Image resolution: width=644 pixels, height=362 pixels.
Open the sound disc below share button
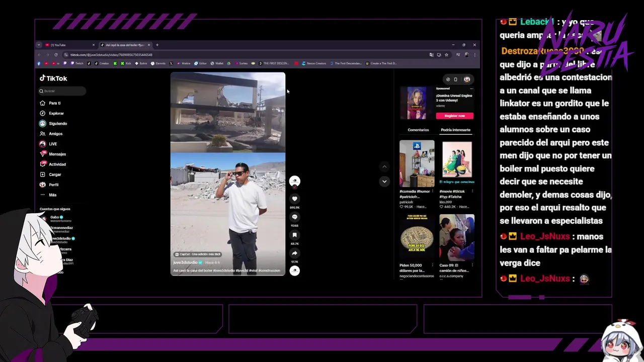pyautogui.click(x=295, y=270)
